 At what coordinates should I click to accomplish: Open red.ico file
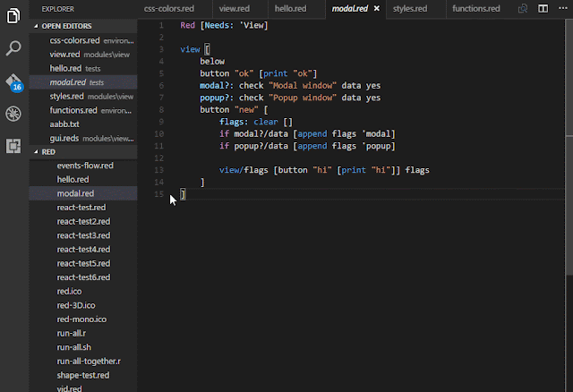(x=83, y=291)
